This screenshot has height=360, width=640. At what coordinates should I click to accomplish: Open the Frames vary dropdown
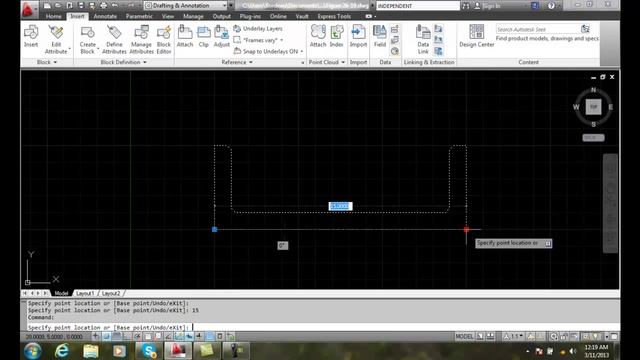tap(281, 40)
